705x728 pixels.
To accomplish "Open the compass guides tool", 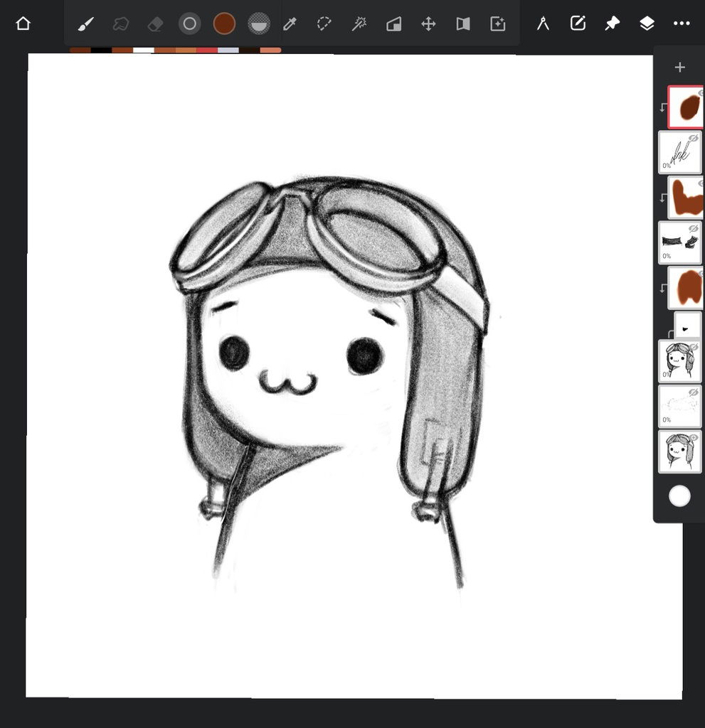I will click(x=544, y=23).
